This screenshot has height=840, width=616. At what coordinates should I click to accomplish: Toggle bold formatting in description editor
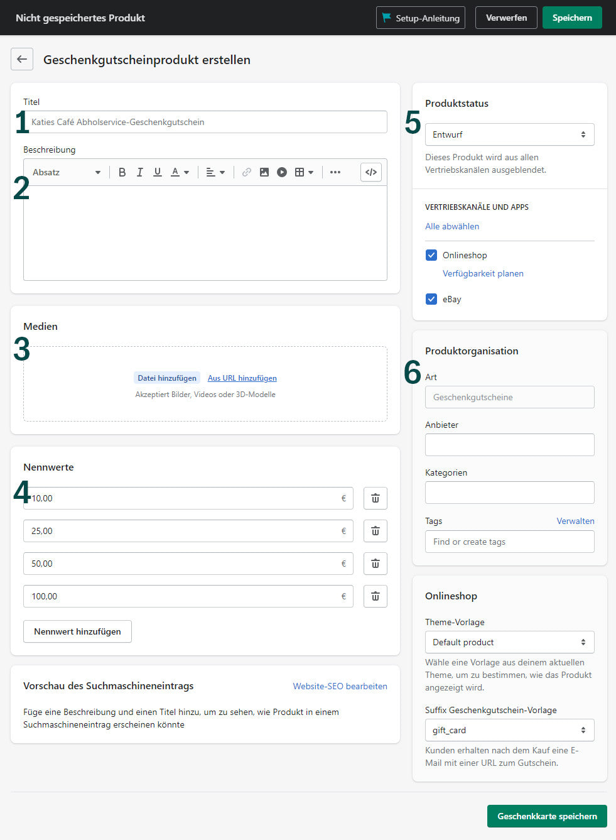pos(122,172)
